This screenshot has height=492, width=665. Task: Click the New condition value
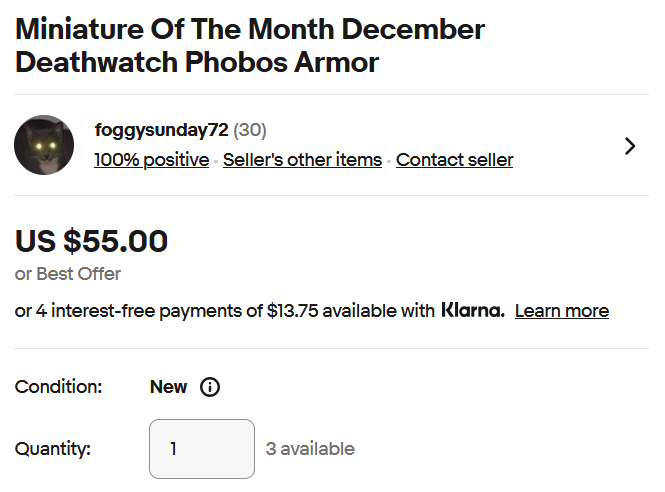(168, 387)
